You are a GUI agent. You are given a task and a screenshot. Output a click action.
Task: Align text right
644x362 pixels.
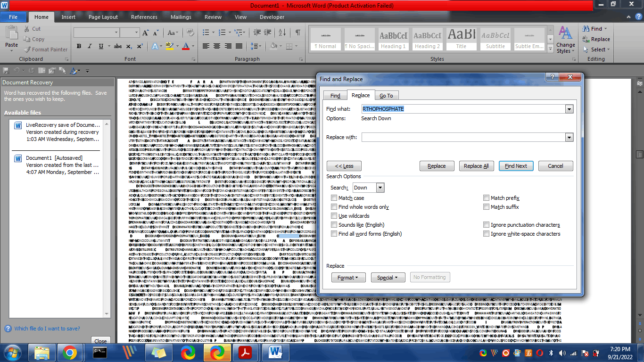click(x=228, y=46)
